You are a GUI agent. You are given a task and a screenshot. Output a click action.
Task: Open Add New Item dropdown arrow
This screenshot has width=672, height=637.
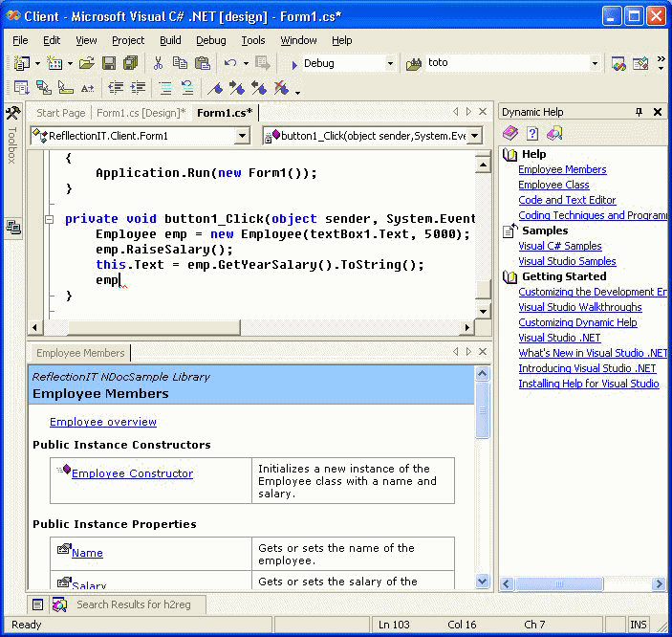70,64
